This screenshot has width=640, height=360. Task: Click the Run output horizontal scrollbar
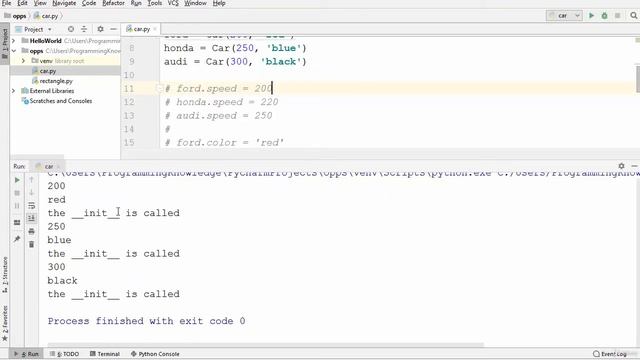point(265,345)
